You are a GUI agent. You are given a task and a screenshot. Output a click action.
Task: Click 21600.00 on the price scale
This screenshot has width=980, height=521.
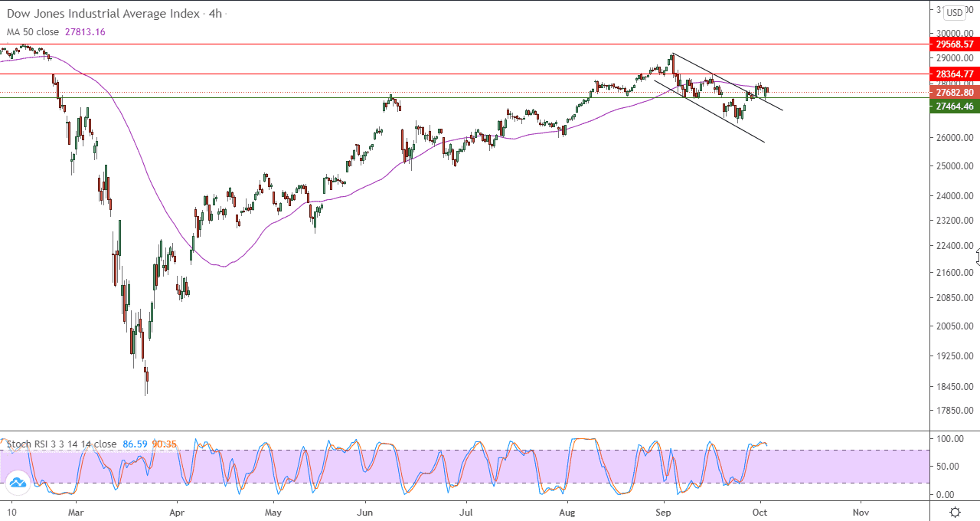pyautogui.click(x=954, y=273)
